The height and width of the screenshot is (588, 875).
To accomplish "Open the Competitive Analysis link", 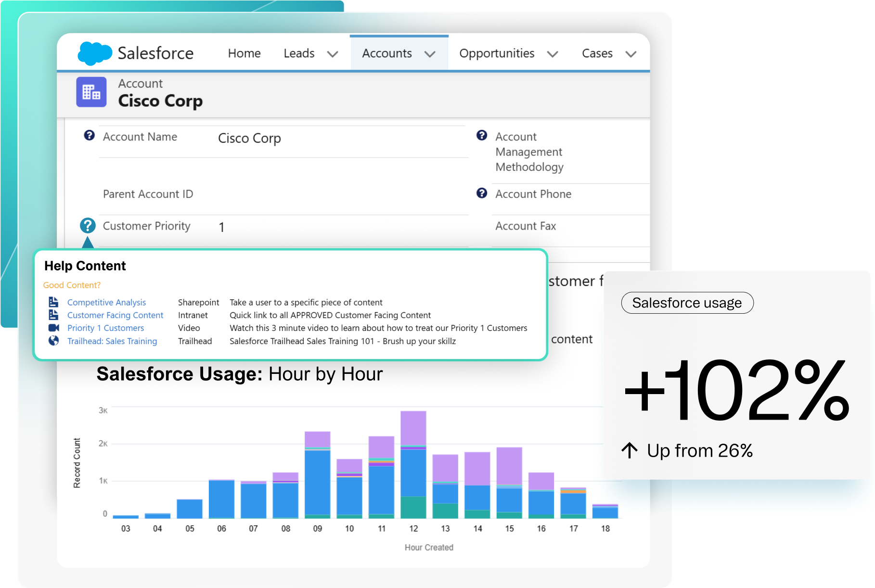I will pos(106,302).
